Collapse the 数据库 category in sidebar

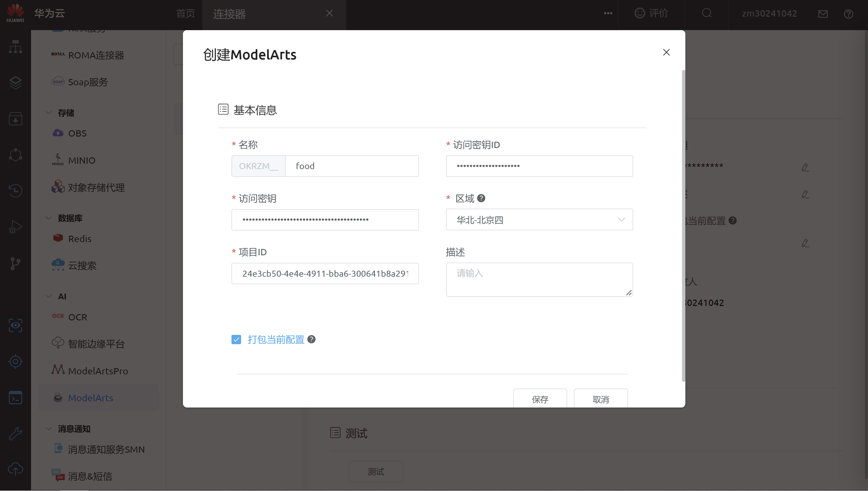(49, 218)
